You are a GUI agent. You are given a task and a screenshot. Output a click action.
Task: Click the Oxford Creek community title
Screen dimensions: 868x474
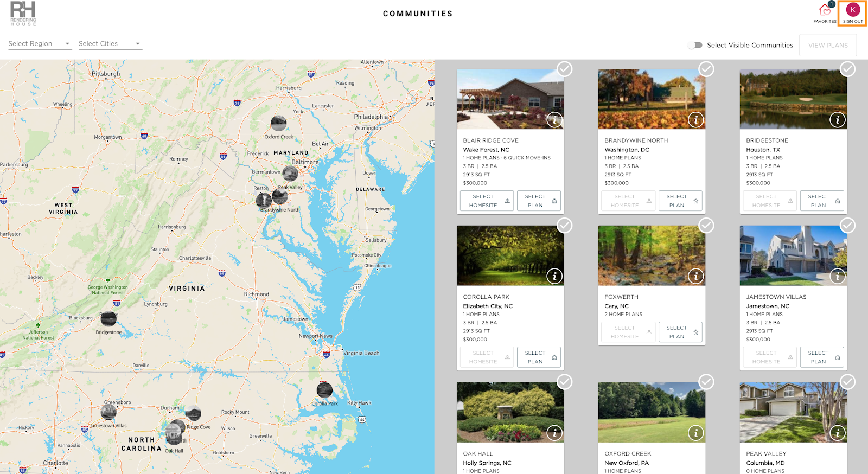[628, 453]
